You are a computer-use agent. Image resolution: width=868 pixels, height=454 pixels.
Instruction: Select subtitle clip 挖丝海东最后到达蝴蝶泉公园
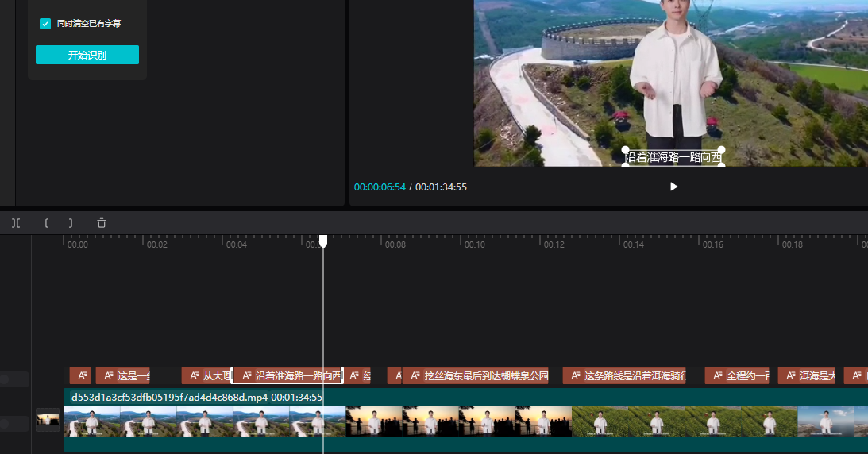(x=476, y=376)
